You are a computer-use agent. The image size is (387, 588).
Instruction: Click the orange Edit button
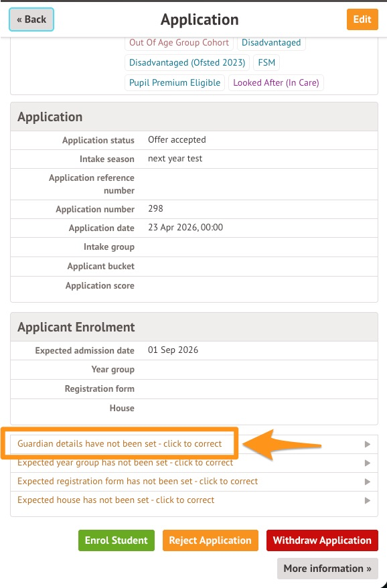(x=362, y=19)
